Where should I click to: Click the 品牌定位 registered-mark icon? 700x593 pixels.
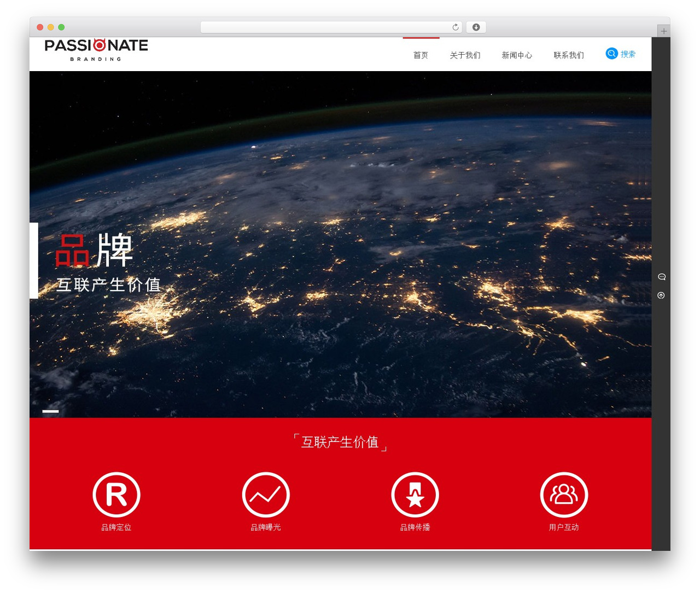tap(116, 495)
